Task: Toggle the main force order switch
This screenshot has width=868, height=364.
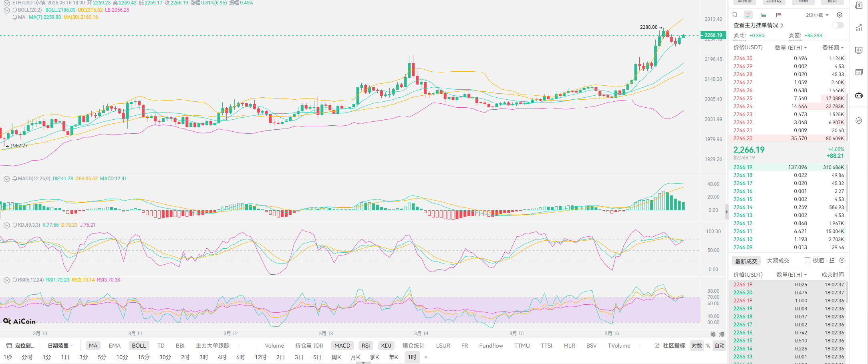Action: pyautogui.click(x=838, y=25)
